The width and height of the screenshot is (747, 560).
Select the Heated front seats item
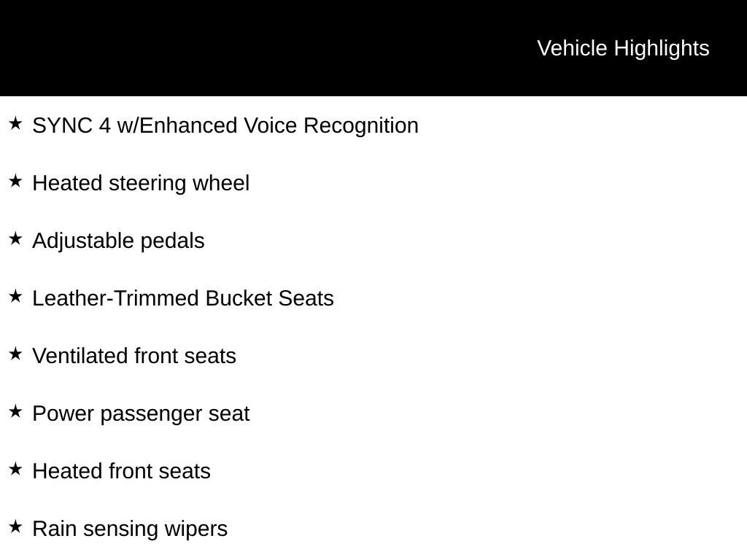pos(122,472)
